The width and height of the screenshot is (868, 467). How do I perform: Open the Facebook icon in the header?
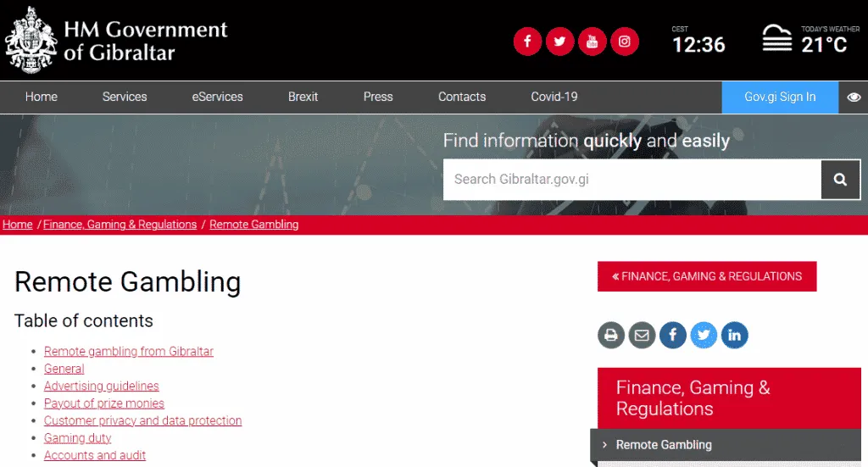click(x=527, y=41)
